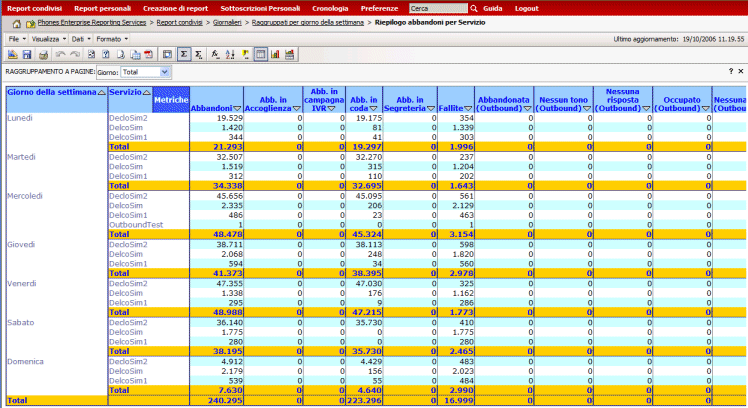Open the Visualizza menu

49,39
